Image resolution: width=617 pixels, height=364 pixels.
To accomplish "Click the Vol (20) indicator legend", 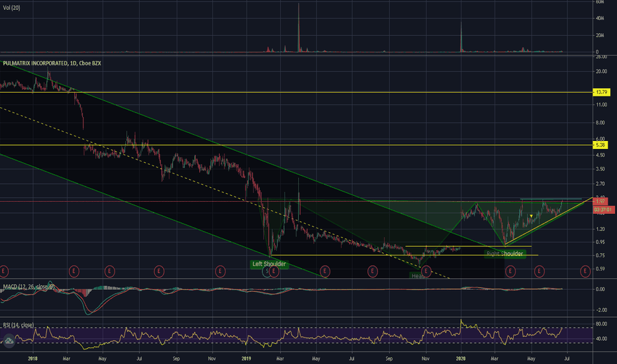I will (11, 8).
